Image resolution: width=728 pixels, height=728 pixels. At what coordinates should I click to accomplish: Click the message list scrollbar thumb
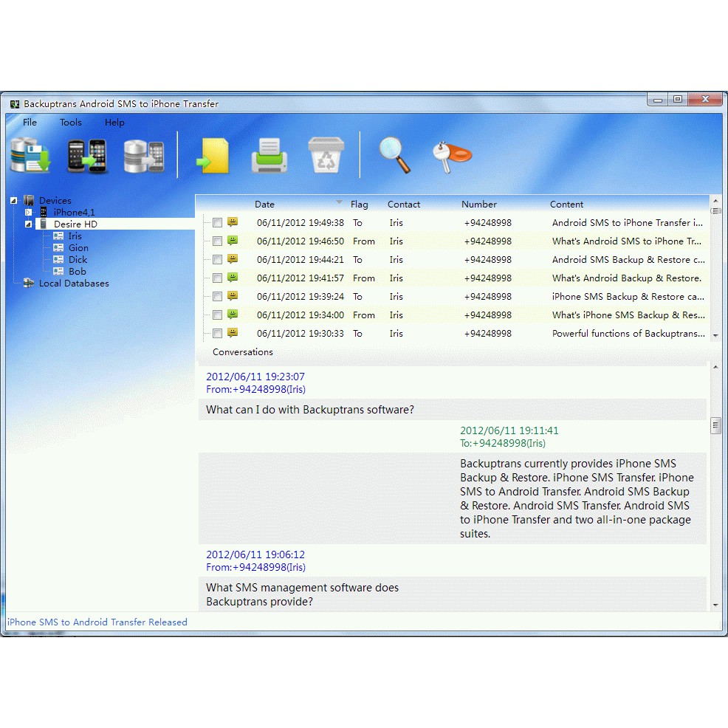tap(715, 211)
